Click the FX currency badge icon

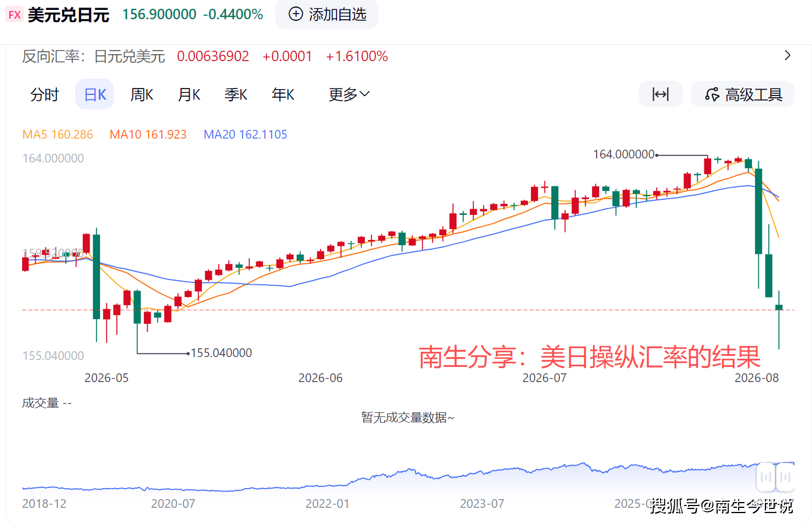pos(15,15)
